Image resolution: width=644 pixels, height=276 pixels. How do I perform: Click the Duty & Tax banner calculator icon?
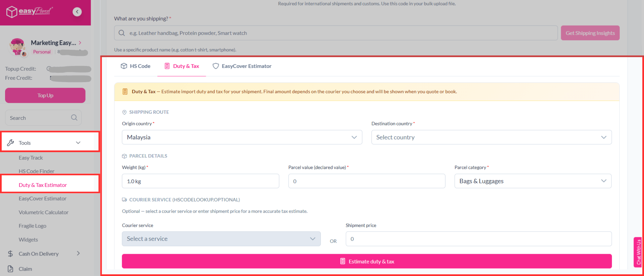tap(125, 92)
